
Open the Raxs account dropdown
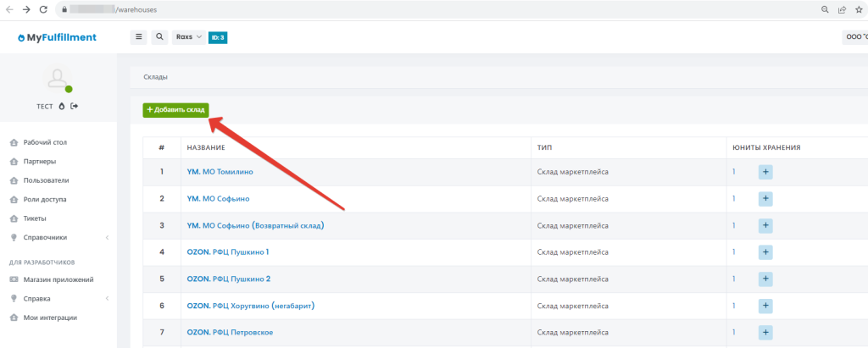188,37
